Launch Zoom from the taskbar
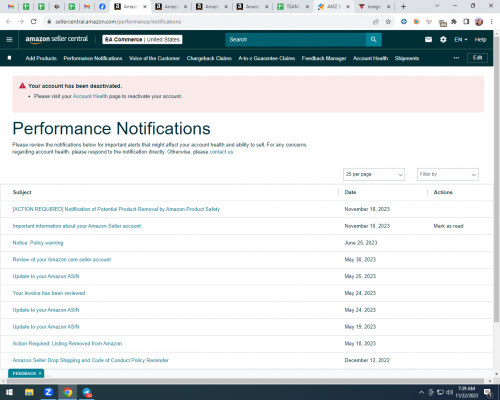This screenshot has width=500, height=400. [48, 392]
